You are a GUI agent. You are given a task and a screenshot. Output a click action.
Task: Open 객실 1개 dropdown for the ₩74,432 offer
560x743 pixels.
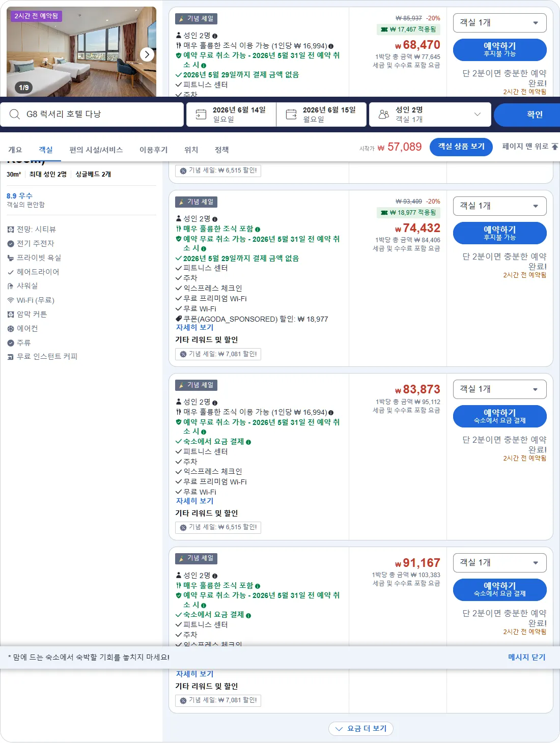(499, 206)
